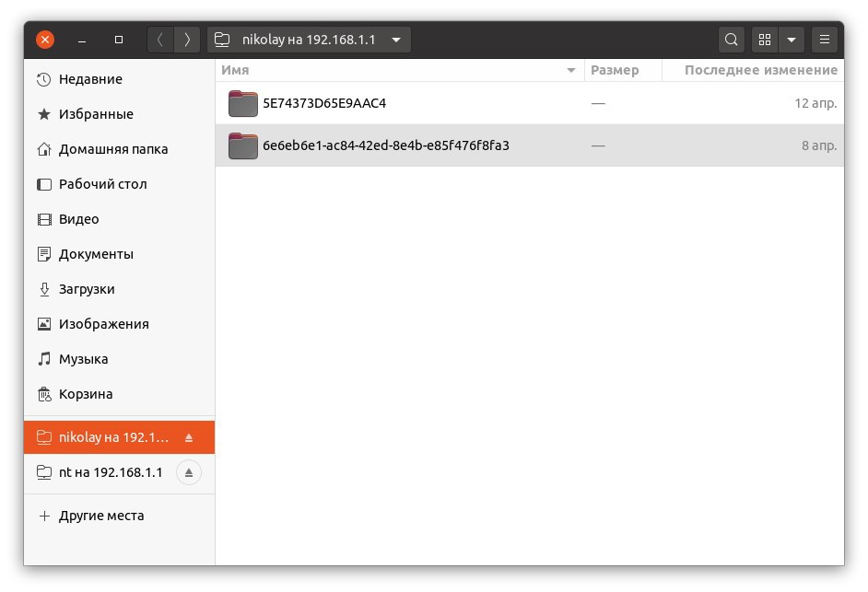Image resolution: width=868 pixels, height=592 pixels.
Task: Click network folder icon in path bar
Action: pyautogui.click(x=222, y=40)
